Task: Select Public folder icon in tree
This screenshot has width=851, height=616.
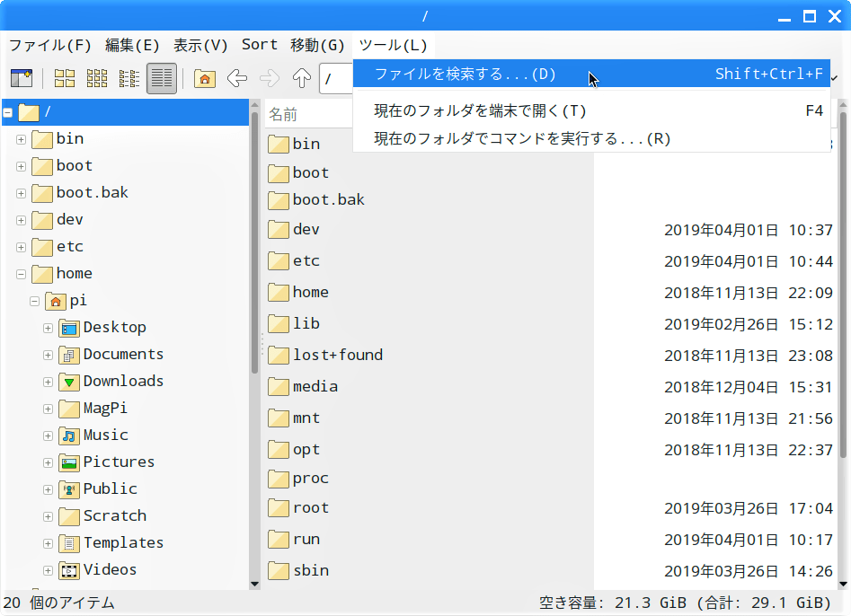Action: [x=69, y=489]
